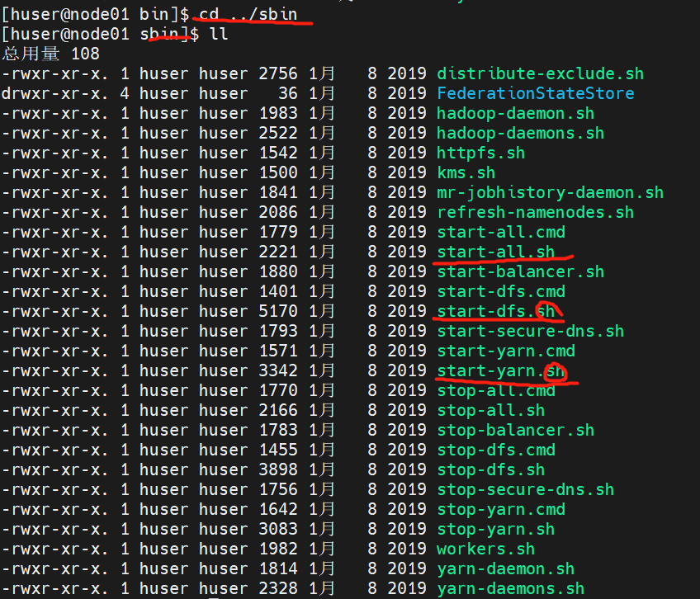Click hadoop-daemon.sh in the listing
Screen dimensions: 700x599
[x=515, y=113]
